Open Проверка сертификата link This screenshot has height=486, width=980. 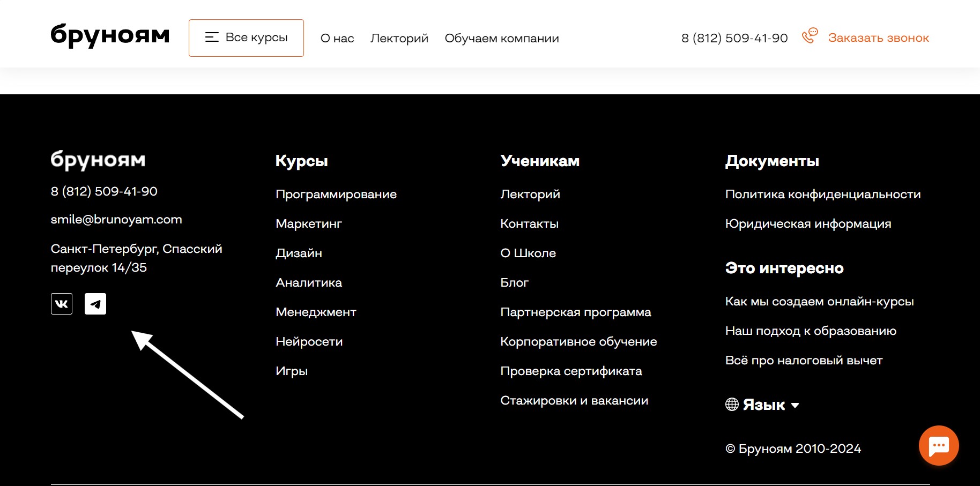[x=571, y=371]
